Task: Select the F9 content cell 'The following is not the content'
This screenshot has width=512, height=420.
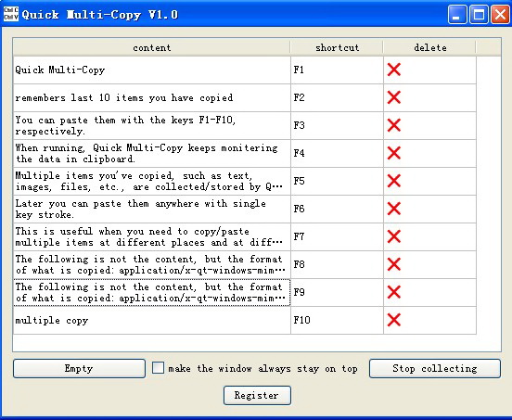Action: 152,292
